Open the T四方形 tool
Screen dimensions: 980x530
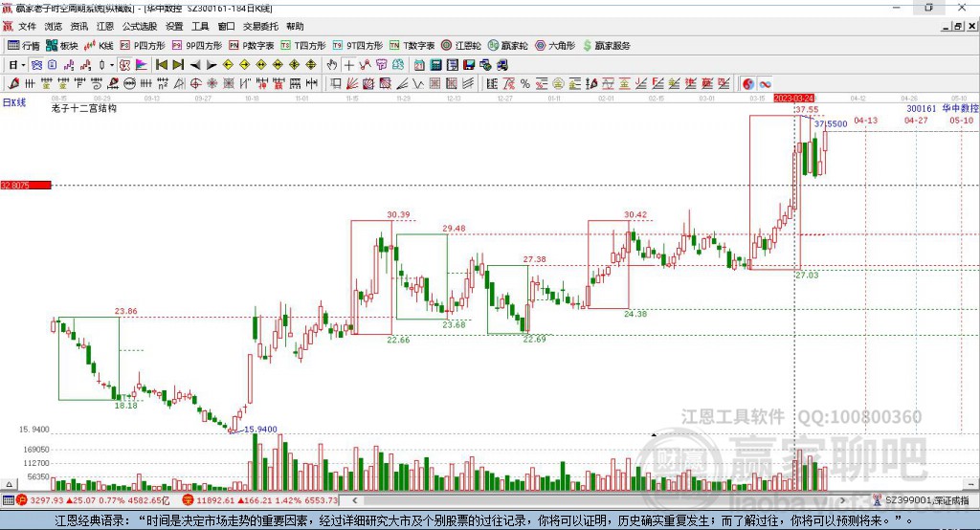click(303, 46)
